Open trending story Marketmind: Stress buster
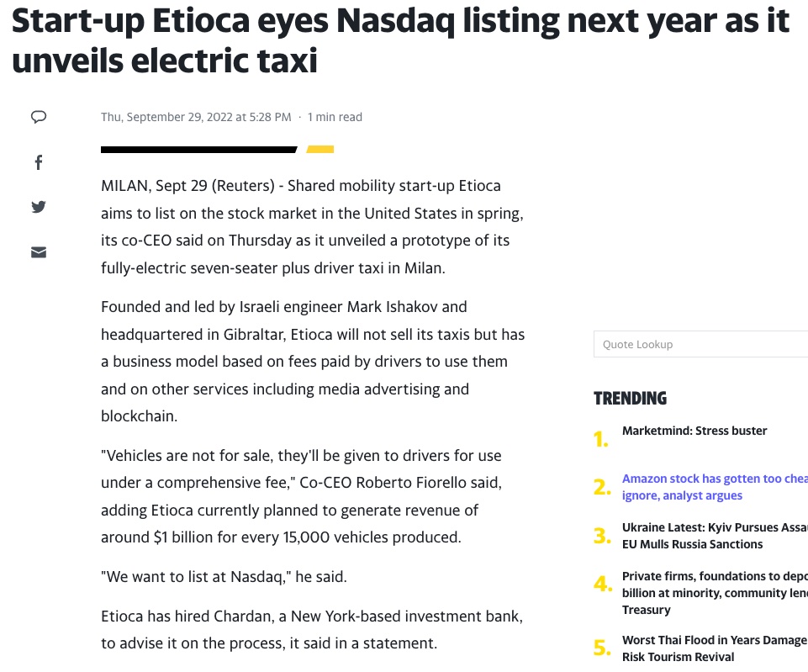Viewport: 808px width, 672px height. click(694, 431)
